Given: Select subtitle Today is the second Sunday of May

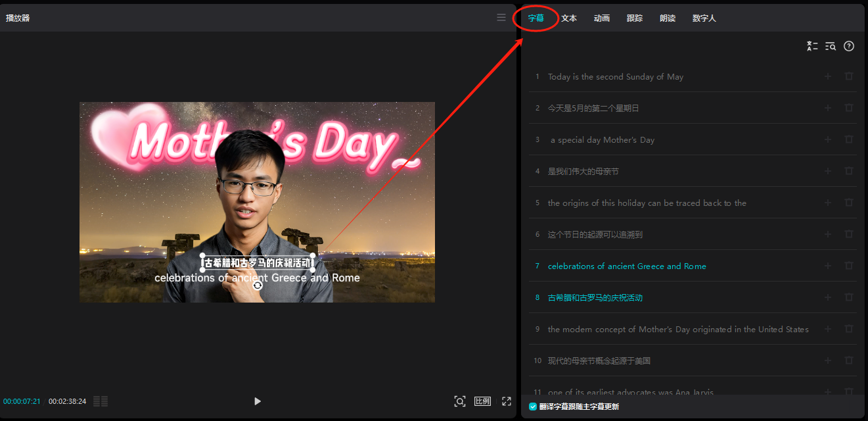Looking at the screenshot, I should point(693,76).
